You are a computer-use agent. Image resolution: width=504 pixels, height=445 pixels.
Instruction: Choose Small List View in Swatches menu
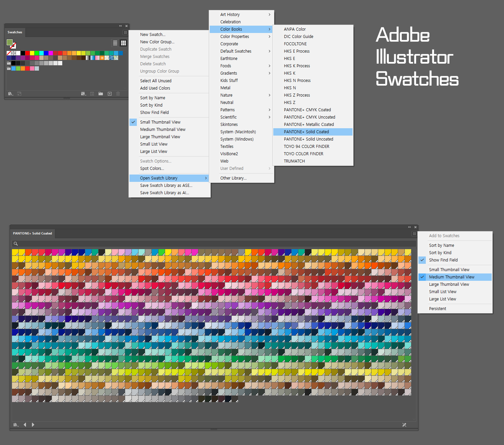[169, 144]
